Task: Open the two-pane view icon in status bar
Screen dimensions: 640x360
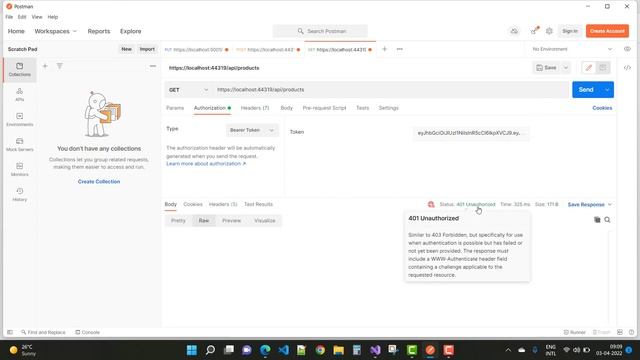Action: coord(620,332)
